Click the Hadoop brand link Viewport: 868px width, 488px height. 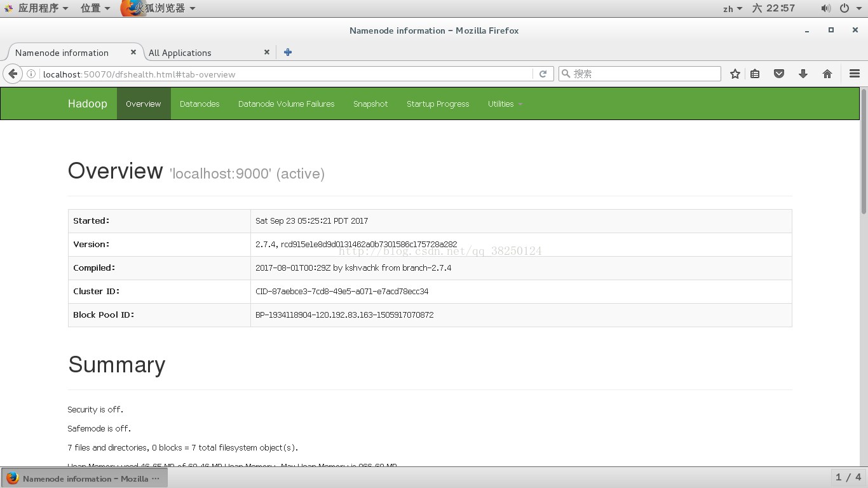(x=88, y=104)
